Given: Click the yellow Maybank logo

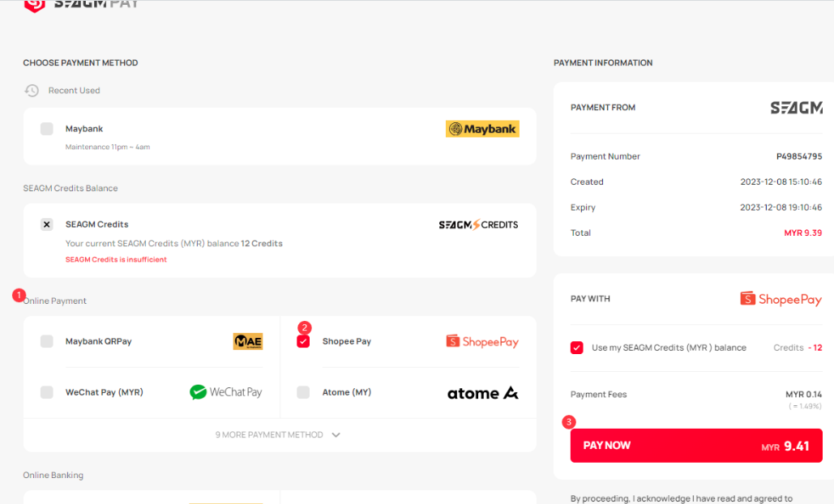Looking at the screenshot, I should pyautogui.click(x=482, y=129).
